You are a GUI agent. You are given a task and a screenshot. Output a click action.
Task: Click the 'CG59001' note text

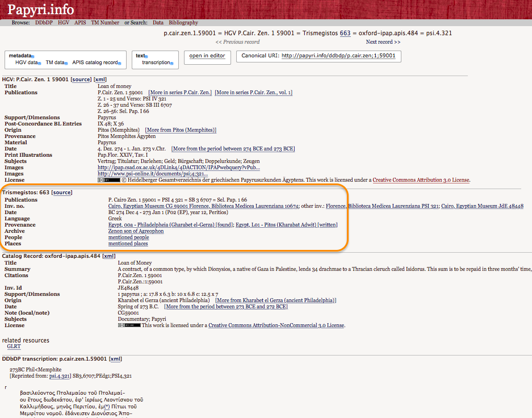tap(128, 313)
